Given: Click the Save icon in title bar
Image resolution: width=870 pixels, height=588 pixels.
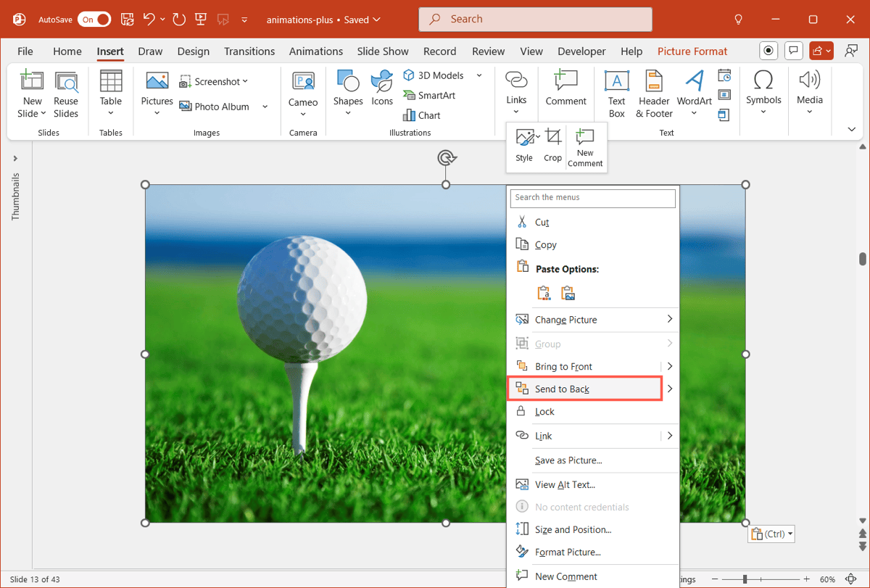Looking at the screenshot, I should pyautogui.click(x=127, y=20).
